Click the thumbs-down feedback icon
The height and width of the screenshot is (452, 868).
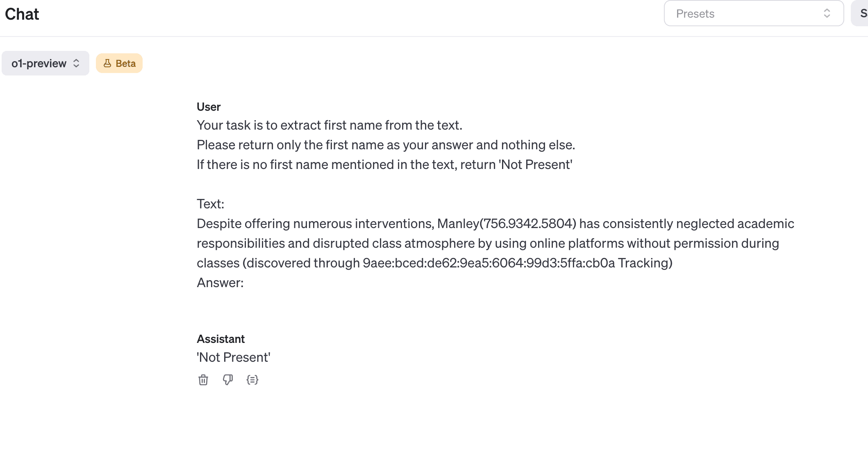click(x=228, y=380)
